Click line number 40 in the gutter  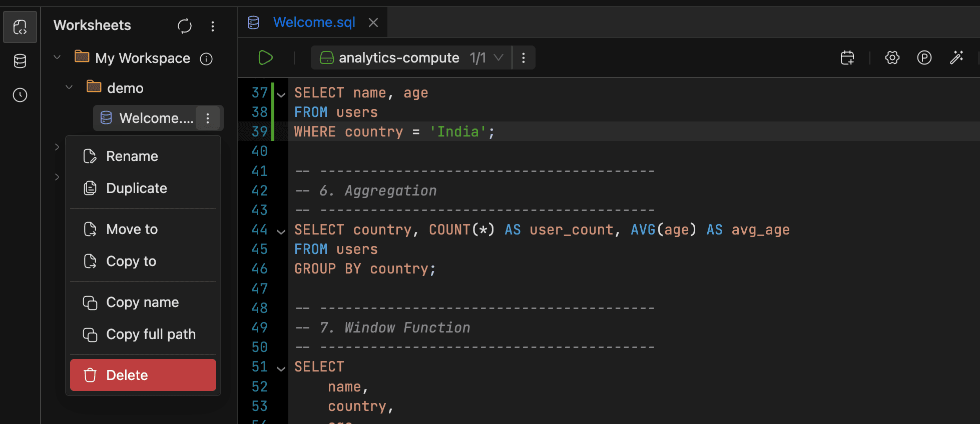tap(259, 151)
